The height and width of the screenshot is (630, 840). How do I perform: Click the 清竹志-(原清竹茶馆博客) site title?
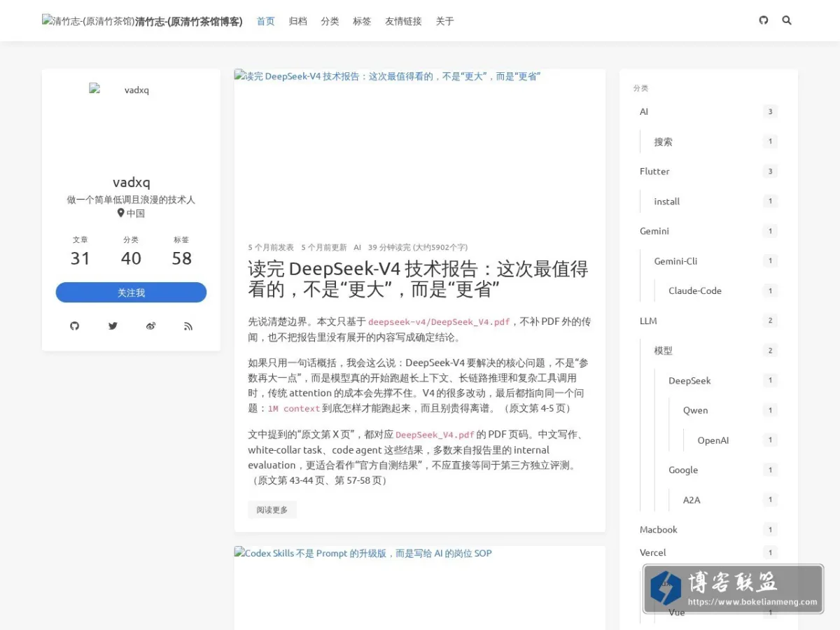click(x=189, y=21)
